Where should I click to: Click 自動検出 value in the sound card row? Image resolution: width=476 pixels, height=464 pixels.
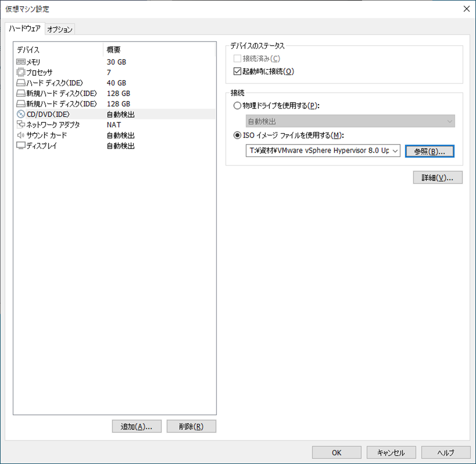121,135
